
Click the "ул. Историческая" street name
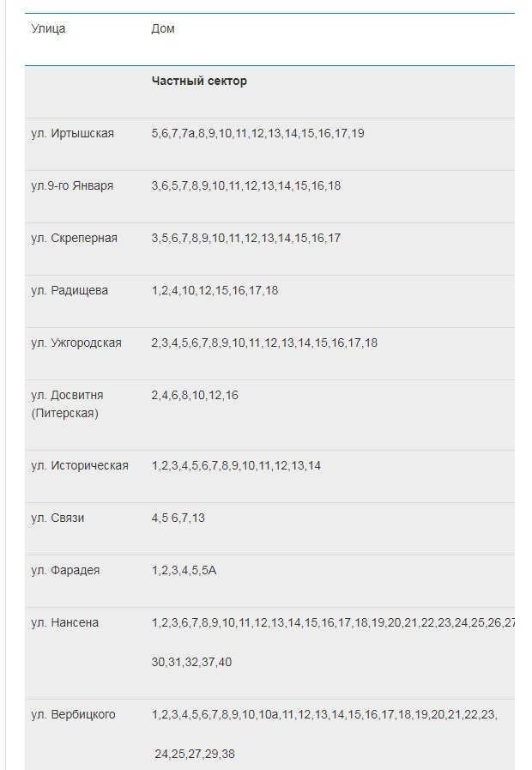[80, 465]
